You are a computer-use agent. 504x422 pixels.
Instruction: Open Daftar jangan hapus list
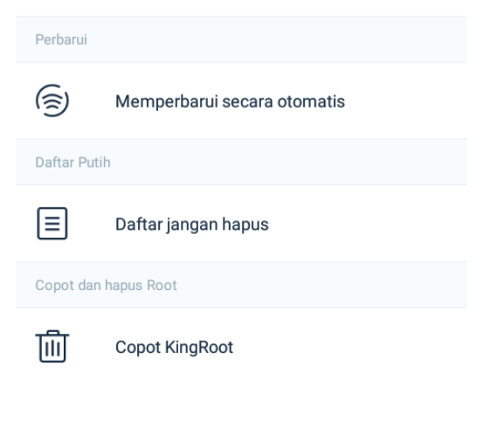coord(241,224)
